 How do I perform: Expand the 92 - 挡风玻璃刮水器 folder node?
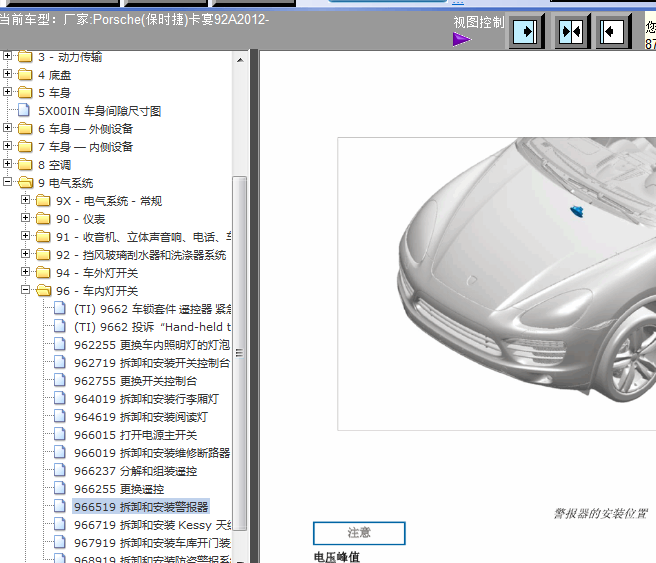pyautogui.click(x=25, y=253)
